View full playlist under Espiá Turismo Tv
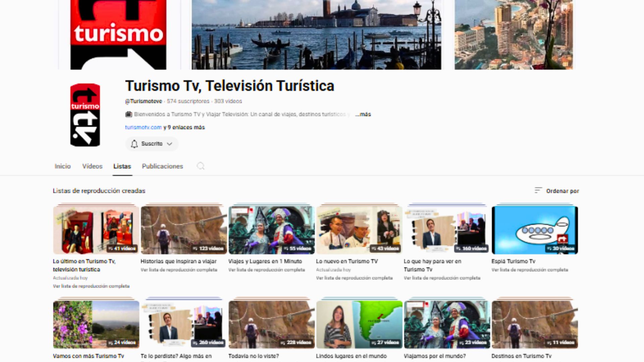The width and height of the screenshot is (644, 362). pos(530,270)
